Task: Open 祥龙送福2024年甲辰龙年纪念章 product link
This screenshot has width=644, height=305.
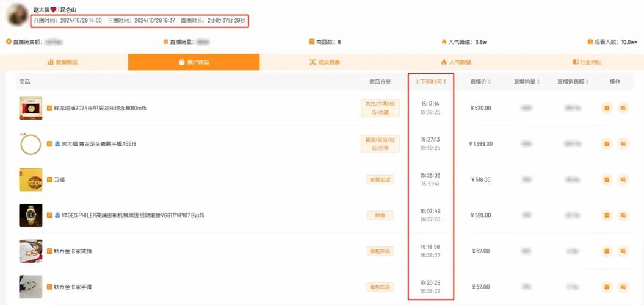Action: 100,108
